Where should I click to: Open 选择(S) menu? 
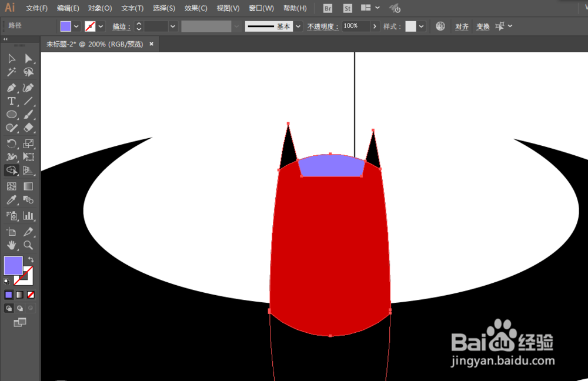pyautogui.click(x=164, y=8)
